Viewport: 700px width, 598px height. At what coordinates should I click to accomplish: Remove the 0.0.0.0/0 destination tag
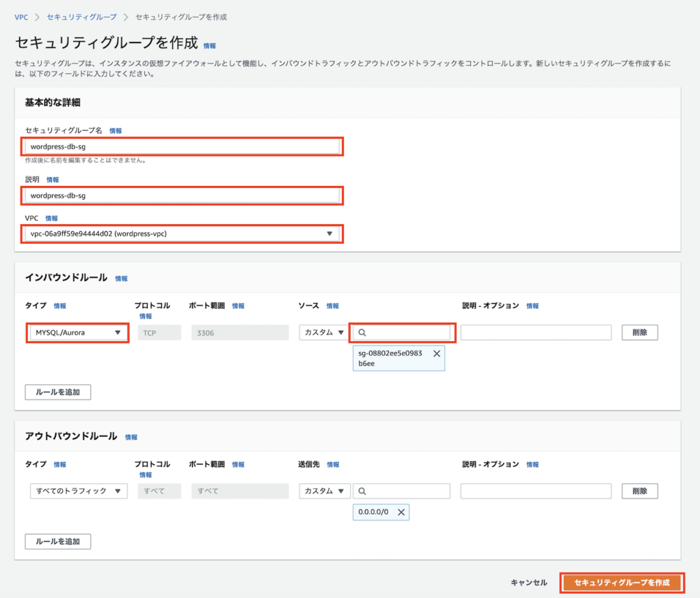coord(401,512)
